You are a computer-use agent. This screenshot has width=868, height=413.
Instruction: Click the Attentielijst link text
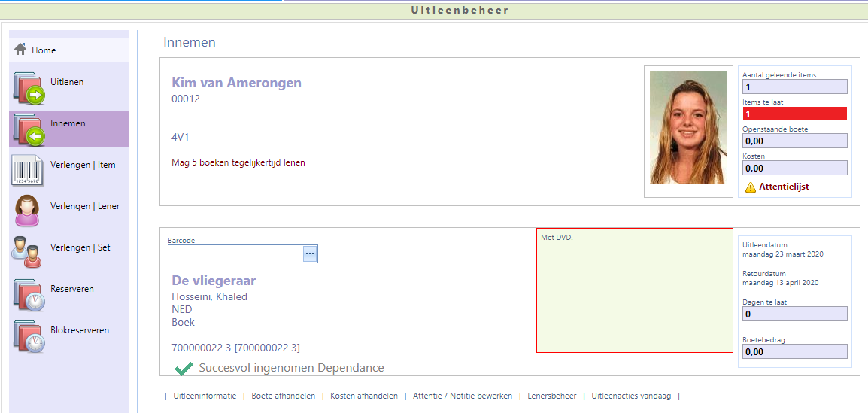(x=784, y=187)
